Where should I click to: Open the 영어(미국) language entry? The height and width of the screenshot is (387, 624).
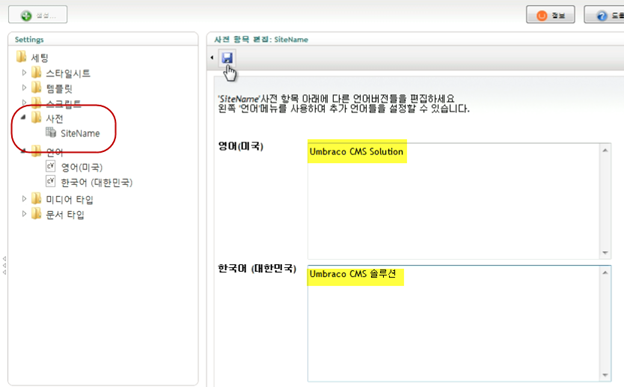tap(82, 167)
